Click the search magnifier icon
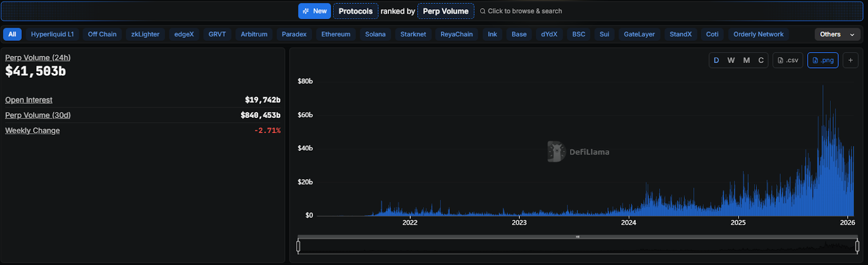The height and width of the screenshot is (265, 868). coord(482,11)
